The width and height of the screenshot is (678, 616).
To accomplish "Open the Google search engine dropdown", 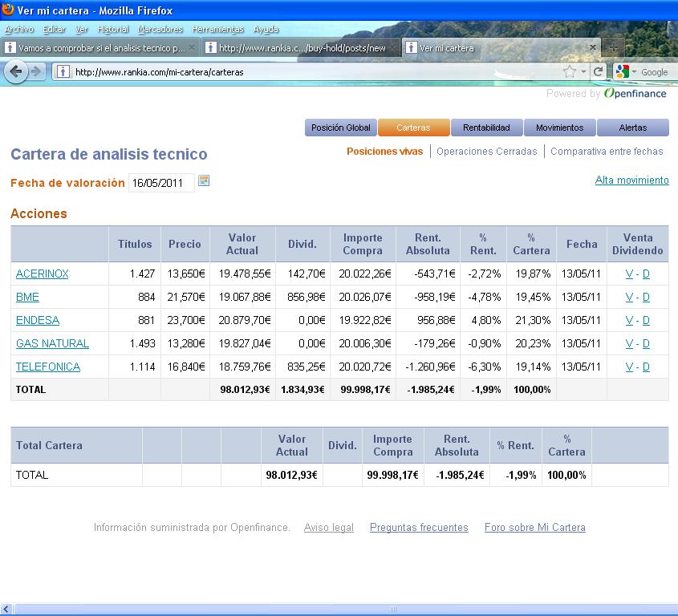I will point(625,71).
